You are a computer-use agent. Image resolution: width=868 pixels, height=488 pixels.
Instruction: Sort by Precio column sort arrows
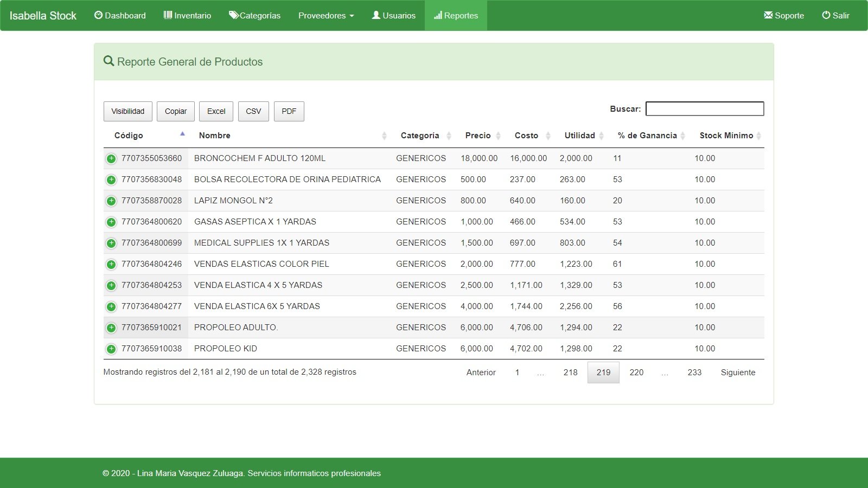click(498, 136)
